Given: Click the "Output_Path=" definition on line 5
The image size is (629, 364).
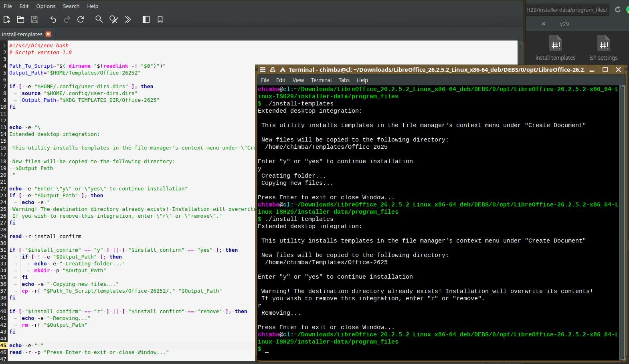Looking at the screenshot, I should 75,73.
